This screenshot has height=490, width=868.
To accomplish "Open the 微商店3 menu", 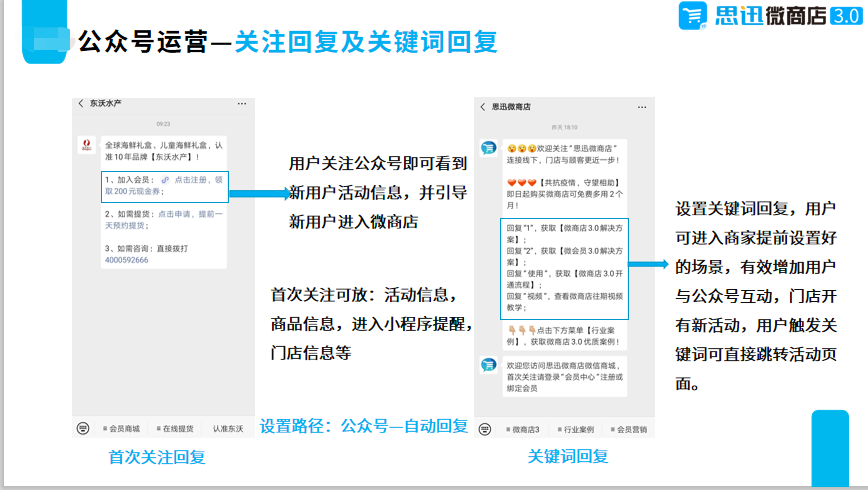I will click(523, 429).
